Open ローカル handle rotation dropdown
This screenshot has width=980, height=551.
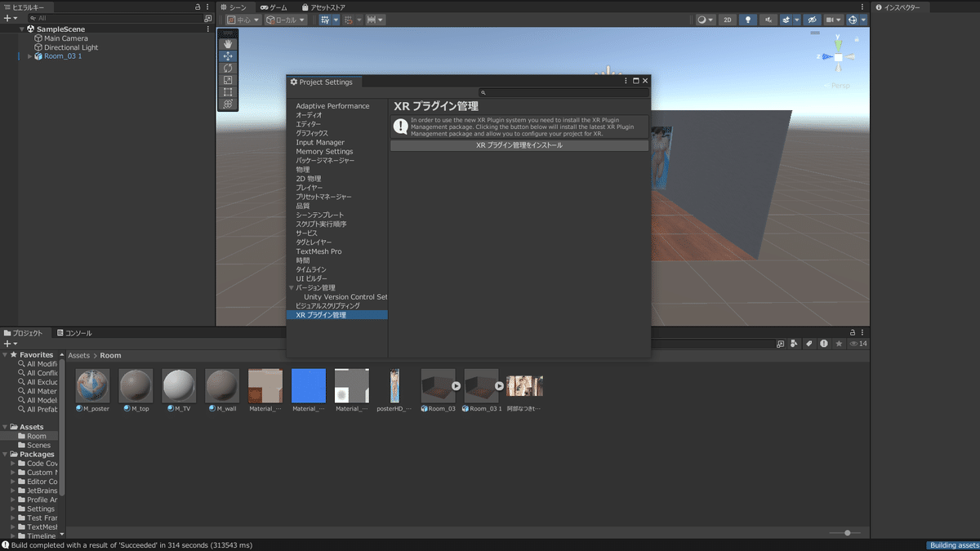coord(286,20)
